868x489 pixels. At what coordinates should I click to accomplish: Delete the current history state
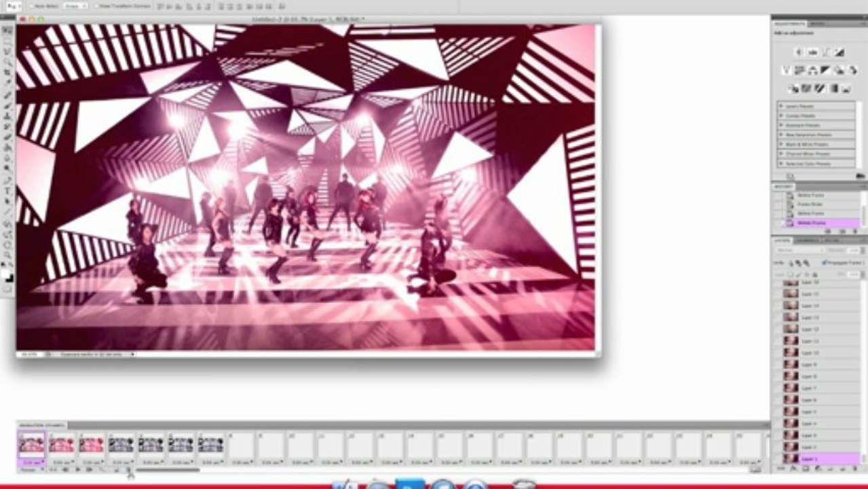[x=855, y=232]
